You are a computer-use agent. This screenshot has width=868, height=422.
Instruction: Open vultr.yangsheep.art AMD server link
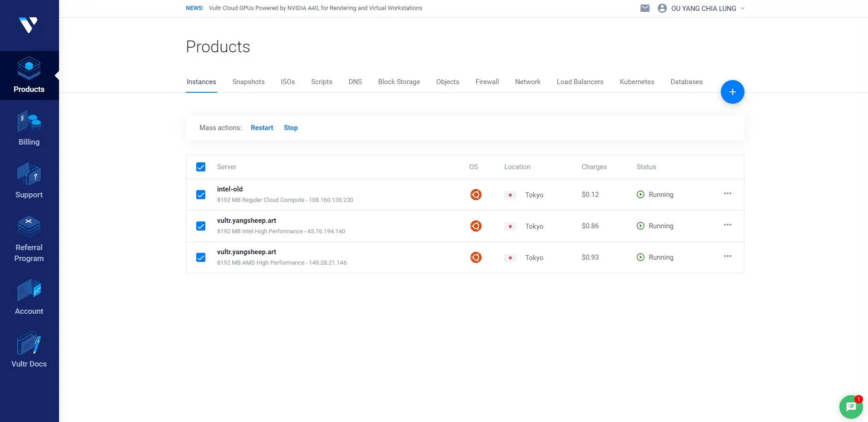[247, 252]
